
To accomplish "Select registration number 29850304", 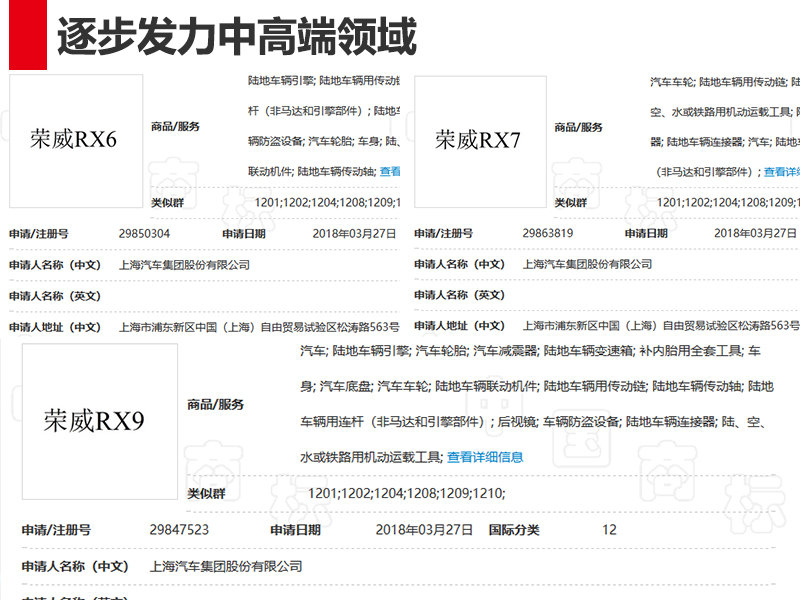I will click(144, 234).
